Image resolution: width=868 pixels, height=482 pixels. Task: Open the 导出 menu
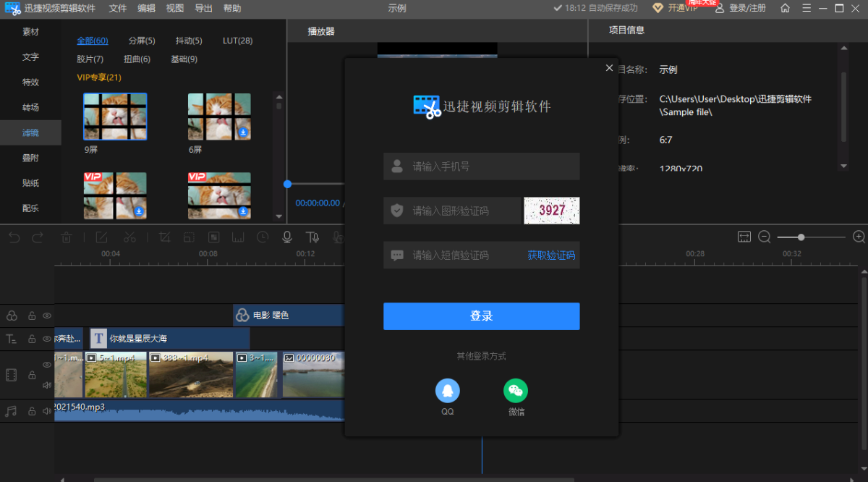203,8
